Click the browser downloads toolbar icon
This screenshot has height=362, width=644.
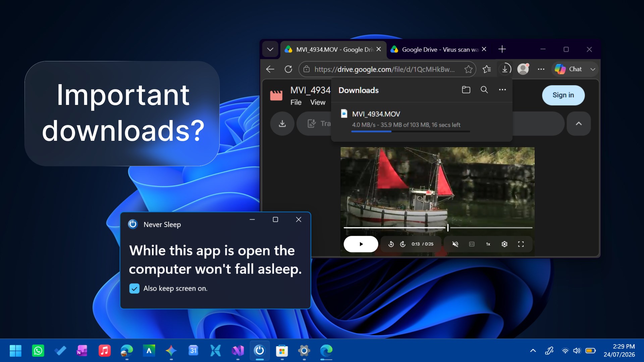pos(505,69)
